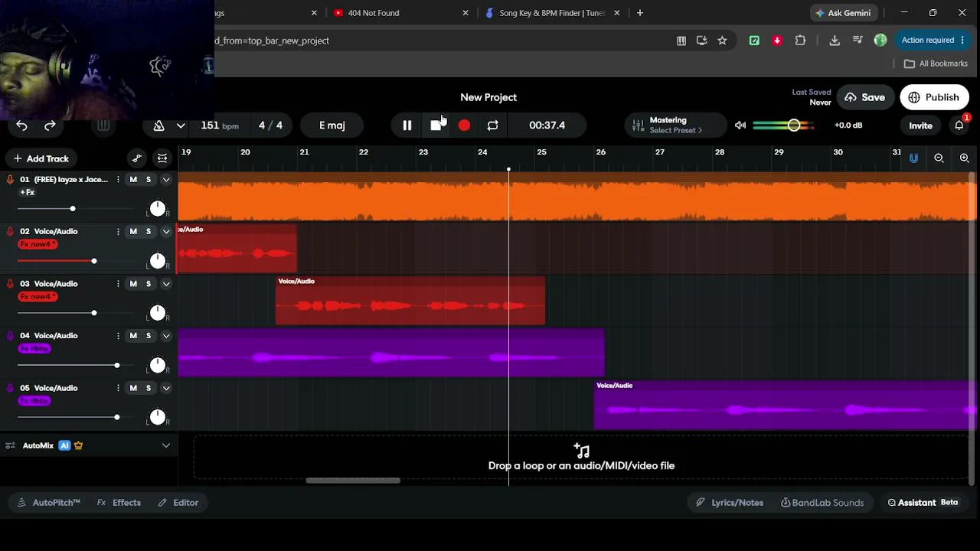Publish the project
The height and width of the screenshot is (551, 980).
934,97
